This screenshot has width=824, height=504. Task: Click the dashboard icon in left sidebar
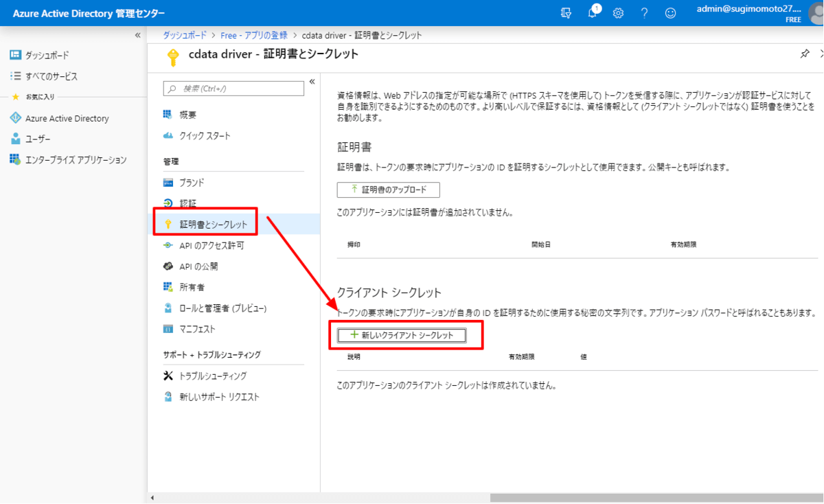click(15, 55)
